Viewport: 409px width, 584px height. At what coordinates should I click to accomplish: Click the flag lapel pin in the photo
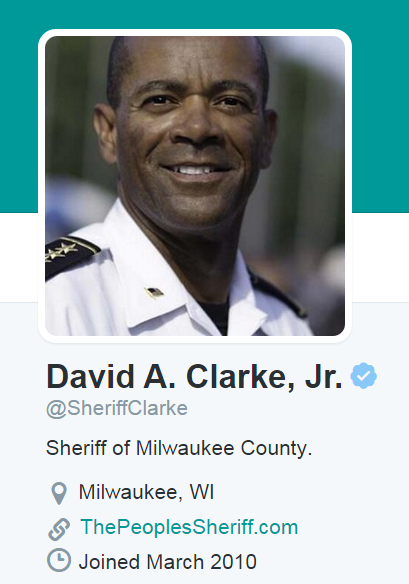point(154,292)
